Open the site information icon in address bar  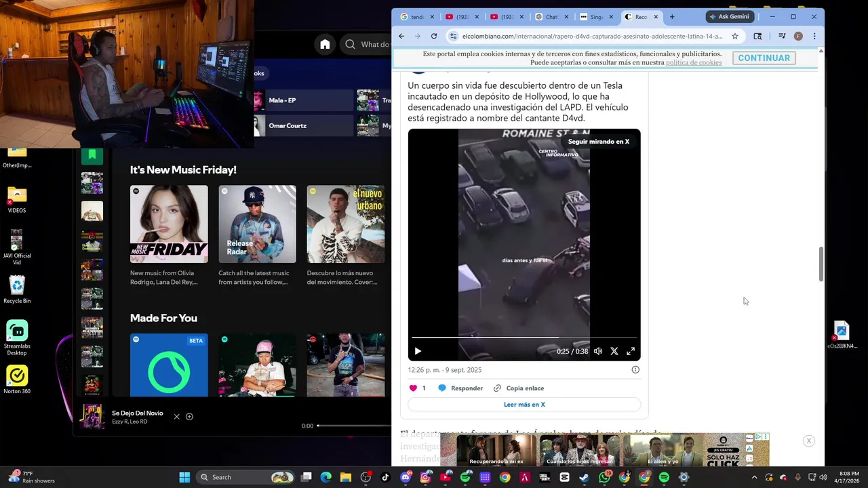pyautogui.click(x=454, y=36)
